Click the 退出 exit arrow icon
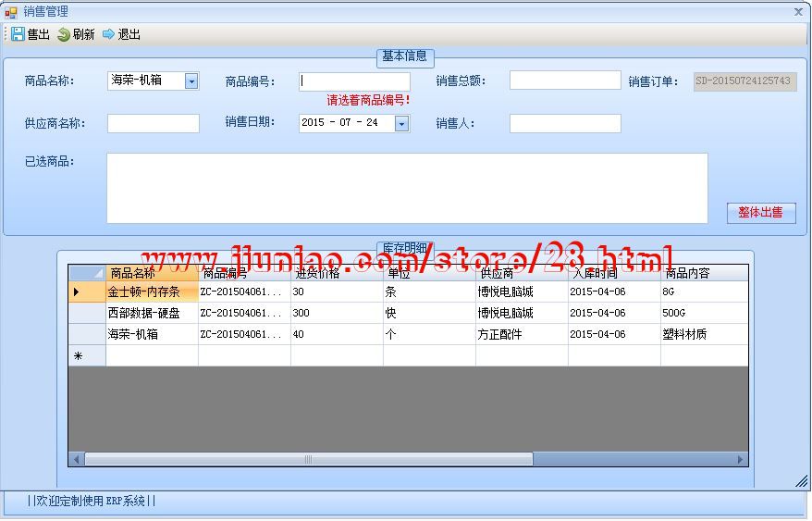 108,34
